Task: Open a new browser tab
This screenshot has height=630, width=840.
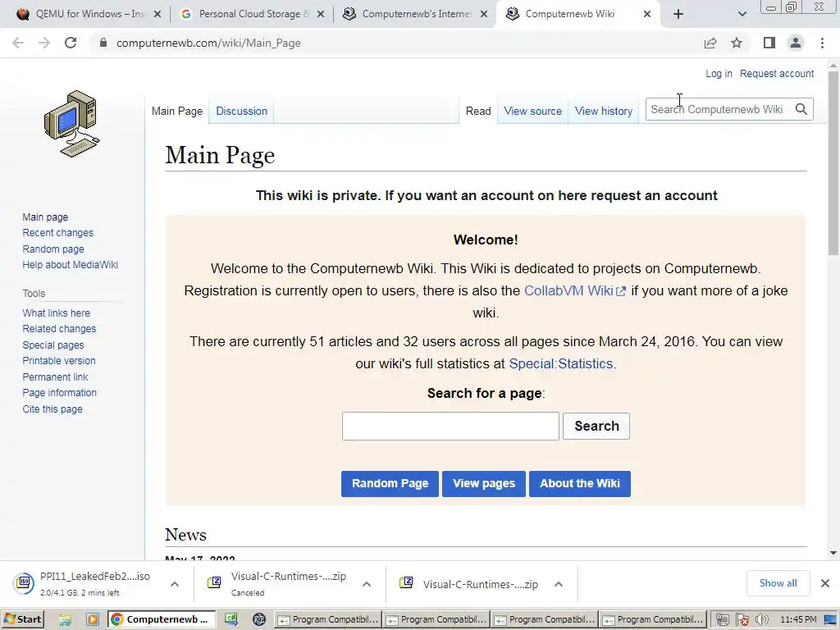Action: pyautogui.click(x=678, y=14)
